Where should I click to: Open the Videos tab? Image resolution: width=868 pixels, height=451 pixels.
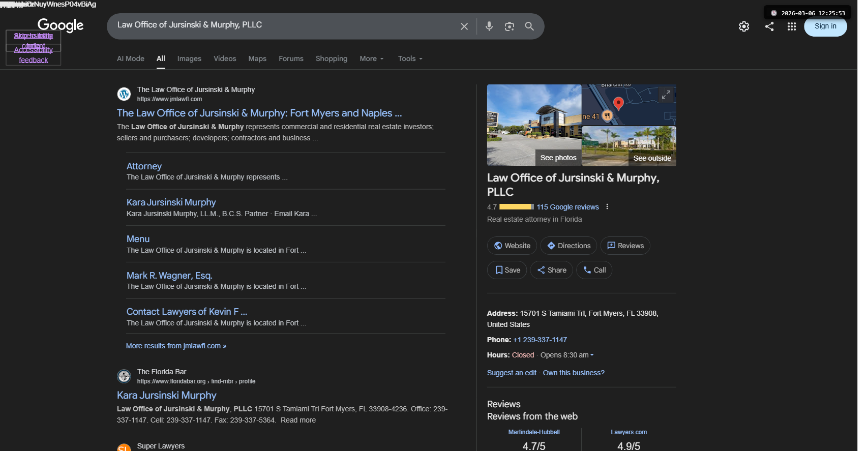(225, 58)
